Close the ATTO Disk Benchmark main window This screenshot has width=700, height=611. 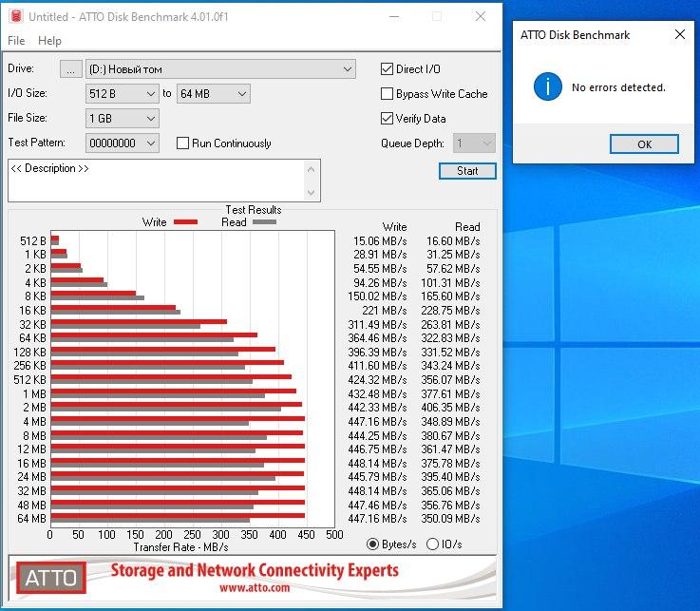(x=481, y=16)
